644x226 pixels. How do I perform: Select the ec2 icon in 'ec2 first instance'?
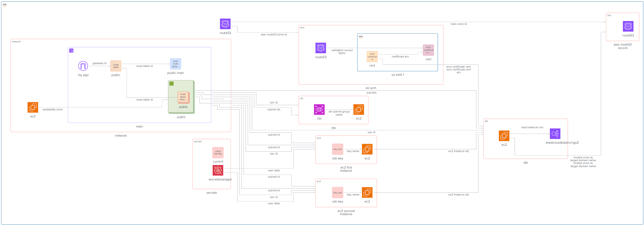point(367,149)
